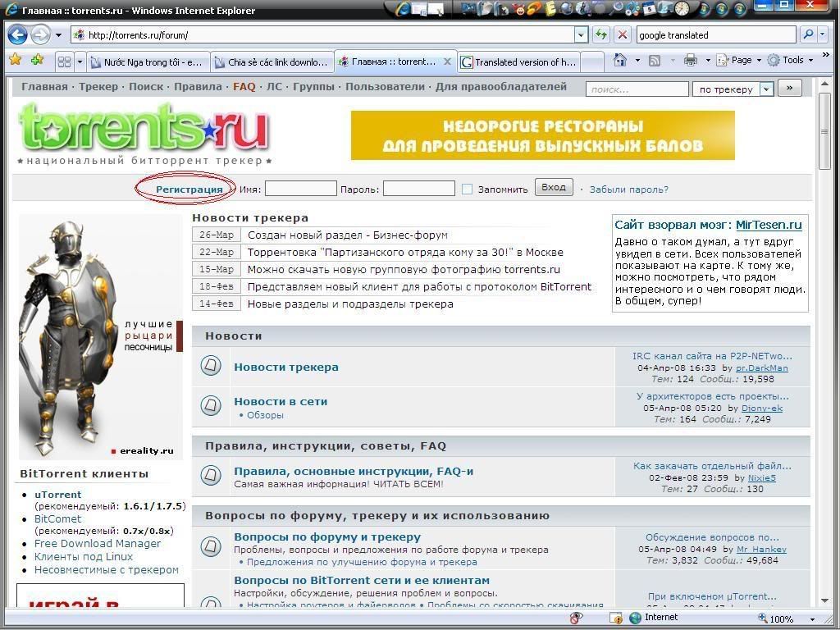Open the address bar dropdown arrow
This screenshot has width=840, height=630.
click(x=581, y=35)
